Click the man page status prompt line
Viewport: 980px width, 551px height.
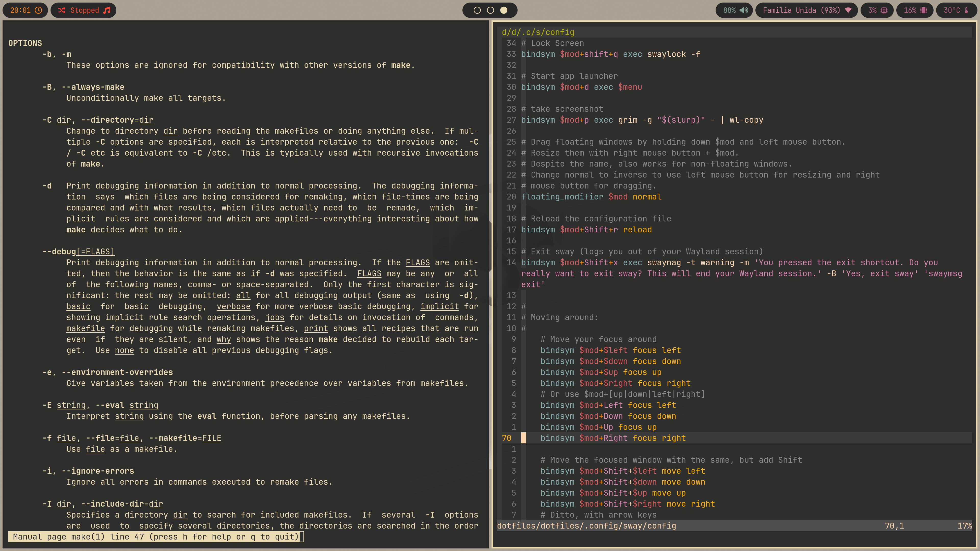pos(156,536)
